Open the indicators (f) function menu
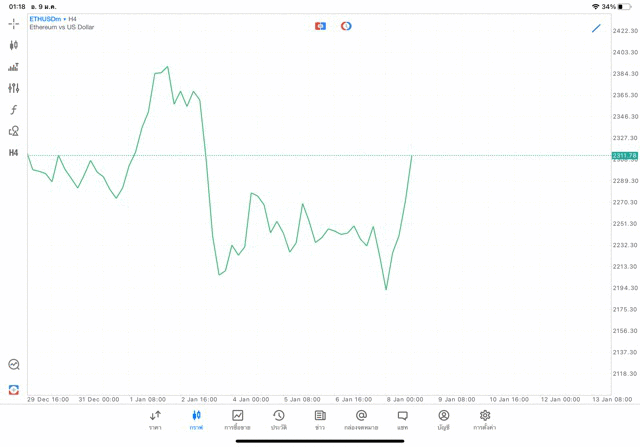 coord(14,110)
